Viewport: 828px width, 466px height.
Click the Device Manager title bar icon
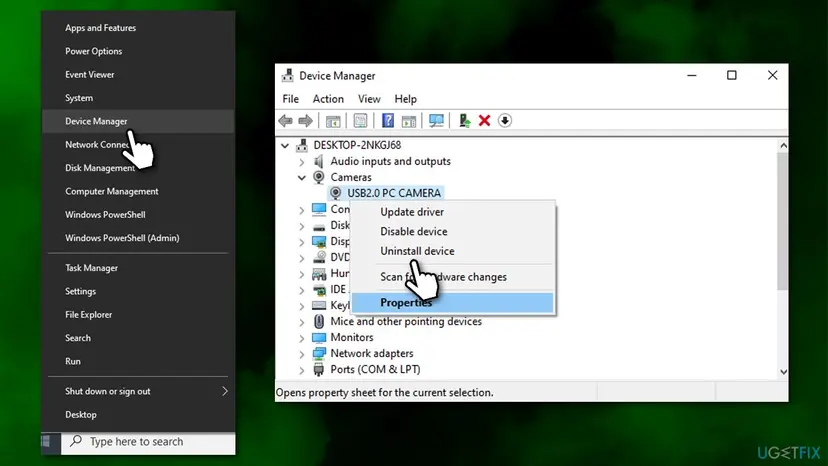point(288,76)
